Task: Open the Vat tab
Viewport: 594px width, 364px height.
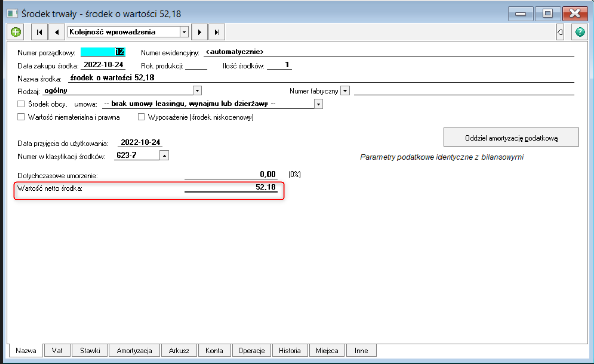Action: (57, 350)
